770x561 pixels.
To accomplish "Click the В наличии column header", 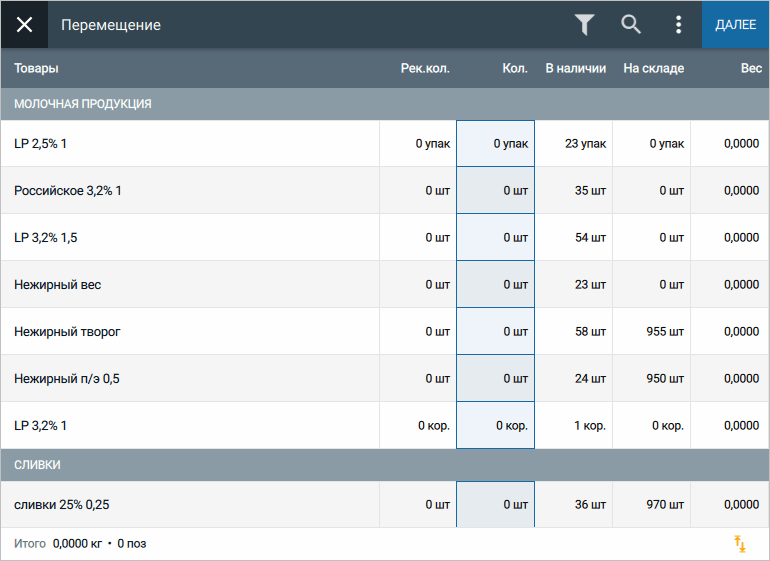I will tap(576, 68).
